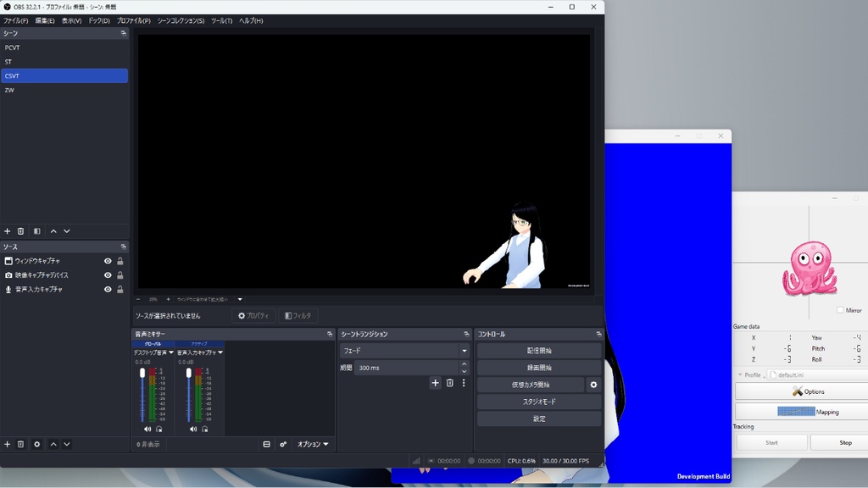
Task: Move scene down with arrow icon
Action: pyautogui.click(x=67, y=231)
